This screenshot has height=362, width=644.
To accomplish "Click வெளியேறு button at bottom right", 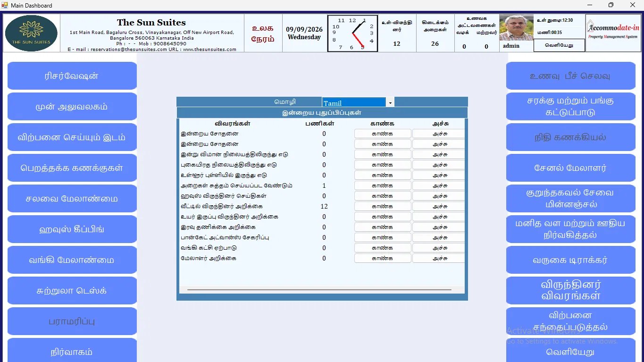I will pos(571,350).
